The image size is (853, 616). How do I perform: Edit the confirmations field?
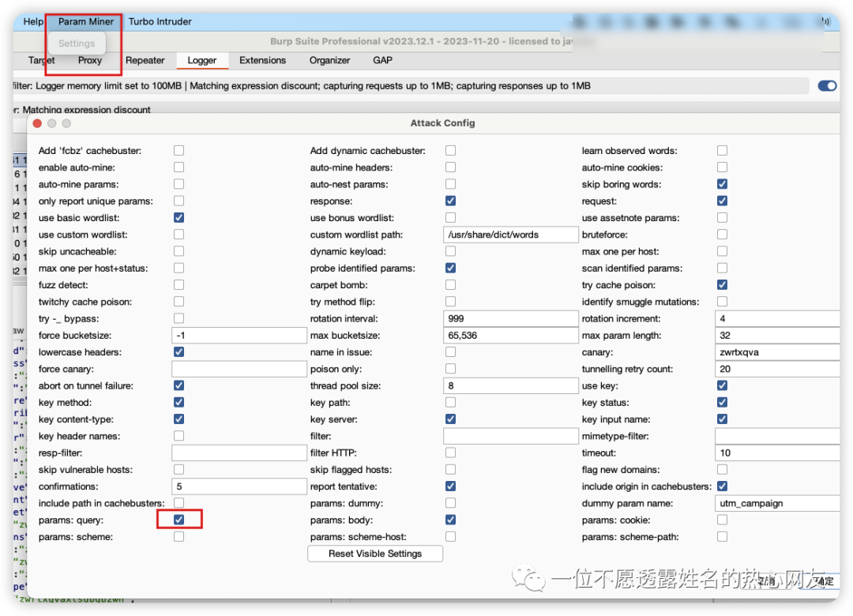point(239,486)
